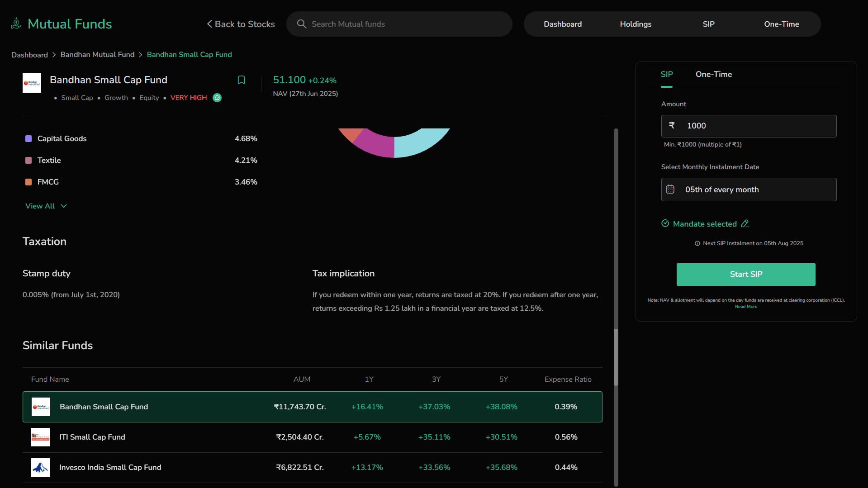Click the Fund Name column header
The height and width of the screenshot is (488, 868).
(x=50, y=379)
